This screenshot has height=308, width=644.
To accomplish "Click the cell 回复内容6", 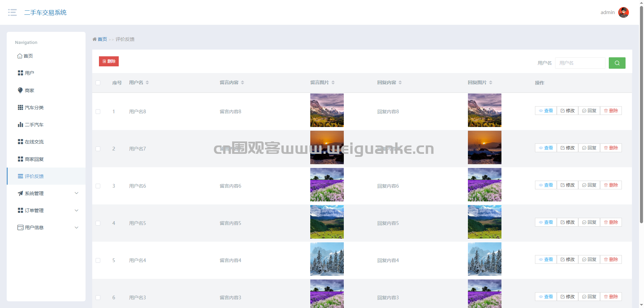I will pos(388,186).
